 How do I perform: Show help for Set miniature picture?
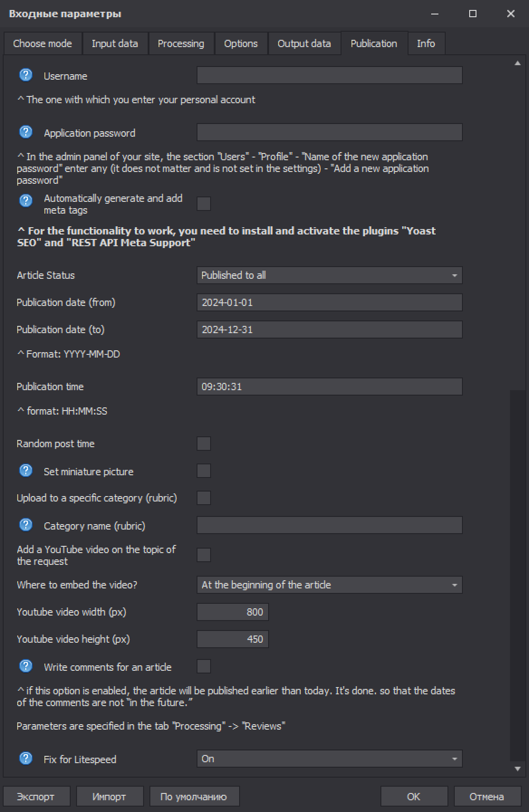26,471
